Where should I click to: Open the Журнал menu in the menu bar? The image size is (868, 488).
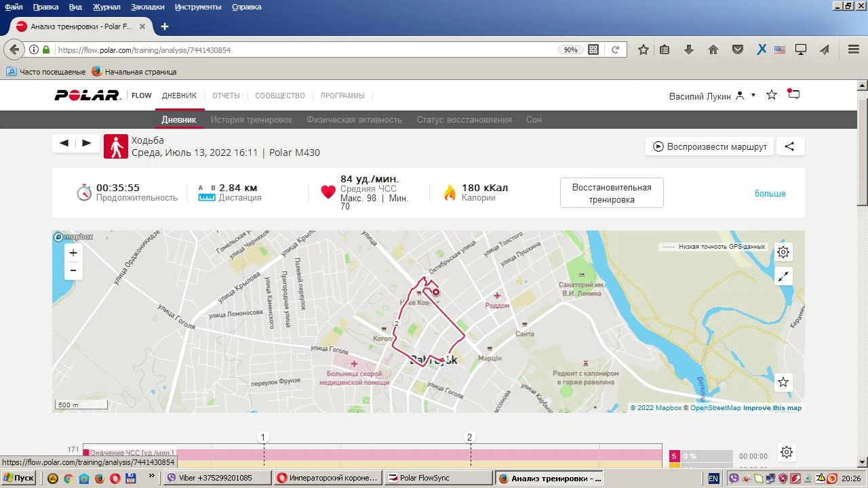pos(106,7)
